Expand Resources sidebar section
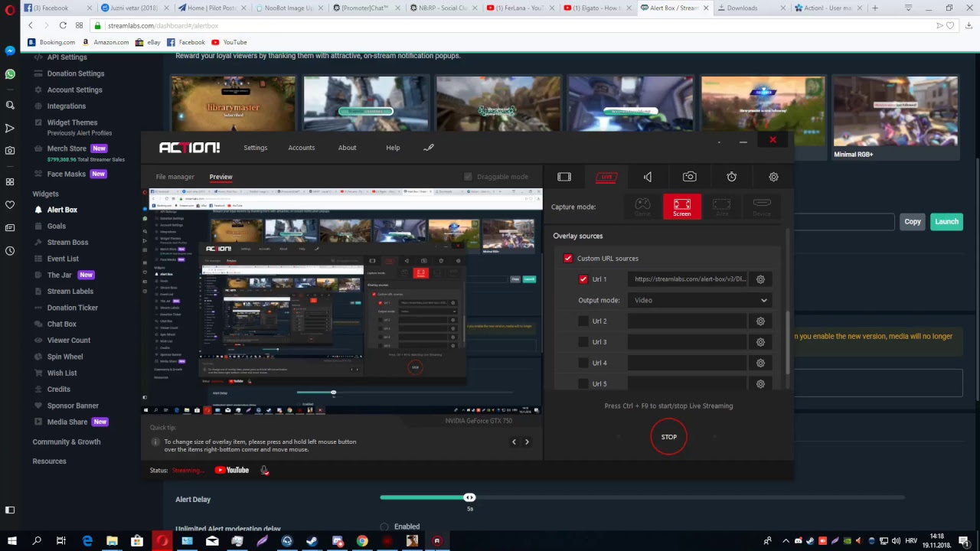 49,461
